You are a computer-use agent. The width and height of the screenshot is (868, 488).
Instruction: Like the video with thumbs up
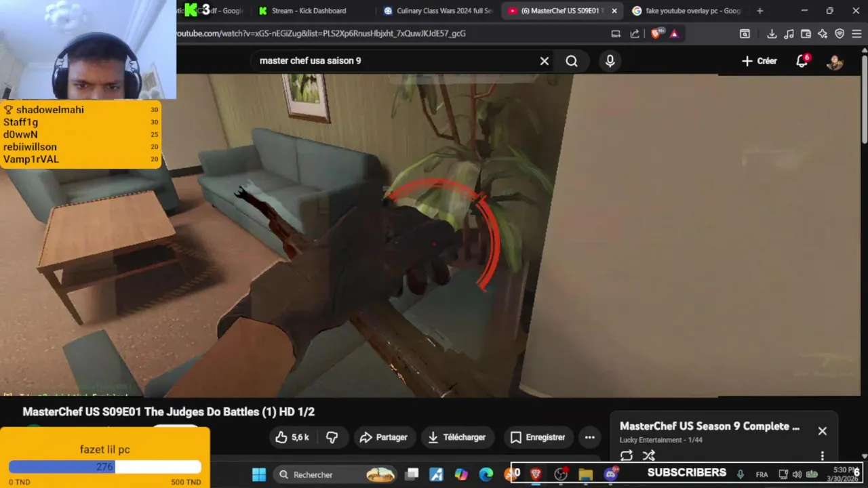(x=292, y=437)
